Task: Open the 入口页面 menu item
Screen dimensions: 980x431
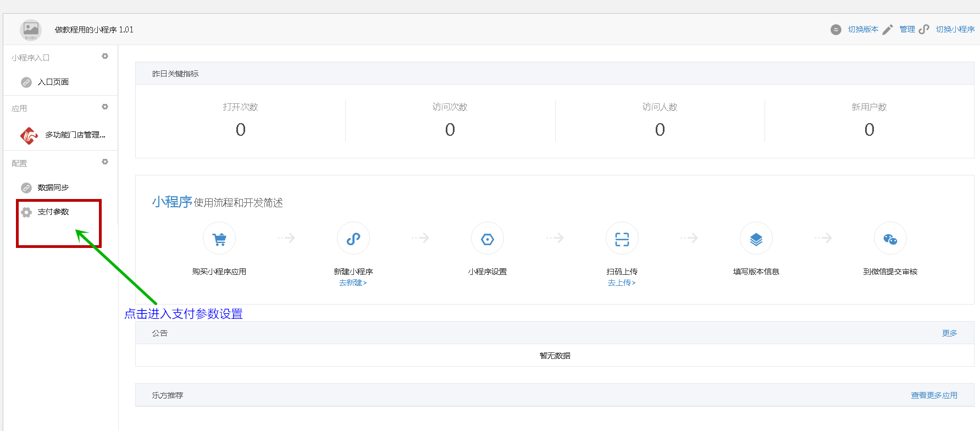Action: 53,82
